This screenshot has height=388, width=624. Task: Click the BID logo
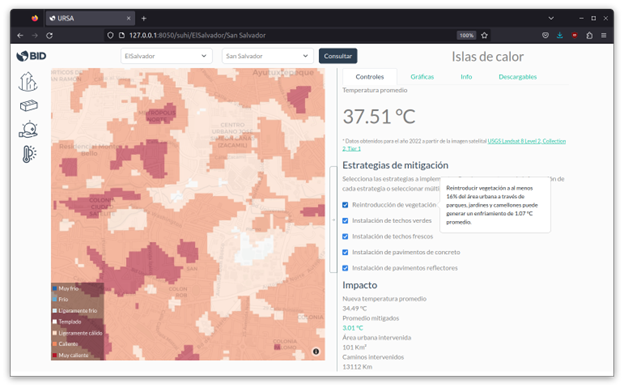tap(31, 56)
